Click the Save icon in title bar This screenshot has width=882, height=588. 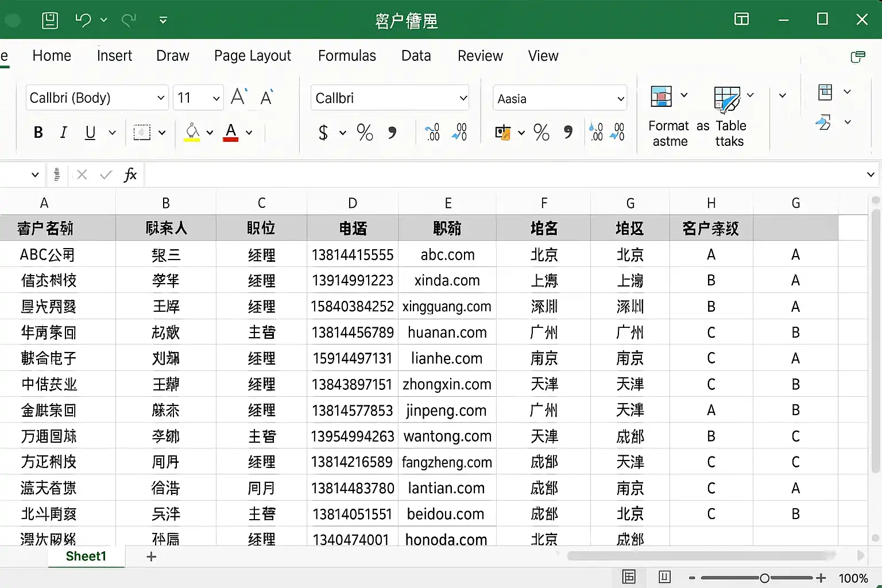click(x=50, y=21)
